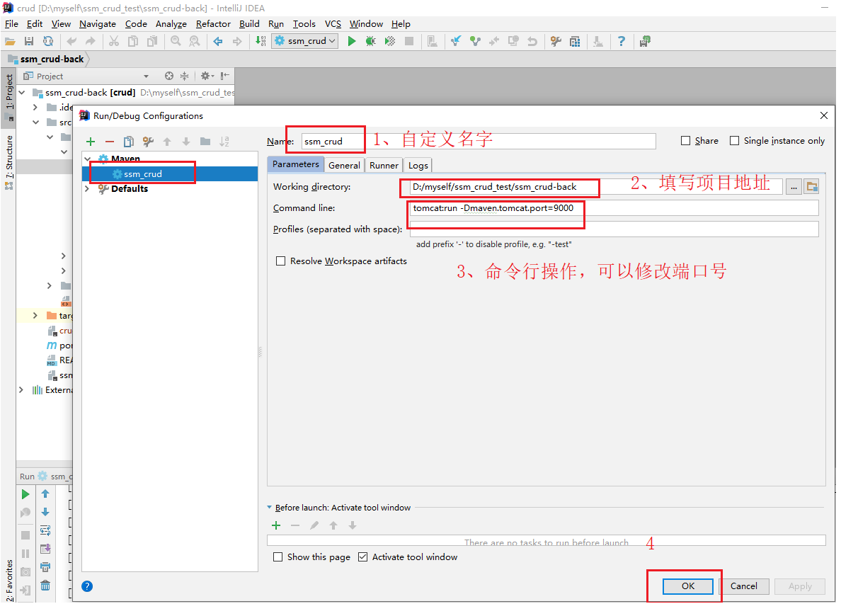The height and width of the screenshot is (616, 841).
Task: Click Sort configurations alphabetically icon
Action: [x=224, y=142]
